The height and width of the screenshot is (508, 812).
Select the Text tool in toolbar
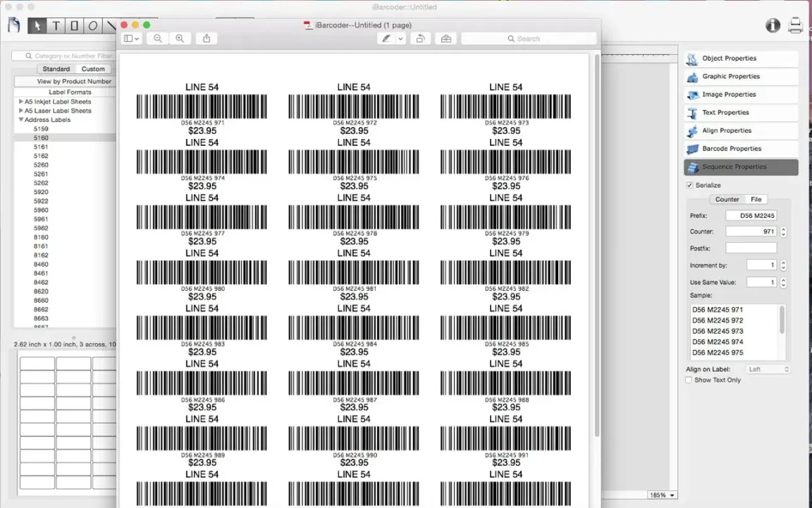pos(56,25)
